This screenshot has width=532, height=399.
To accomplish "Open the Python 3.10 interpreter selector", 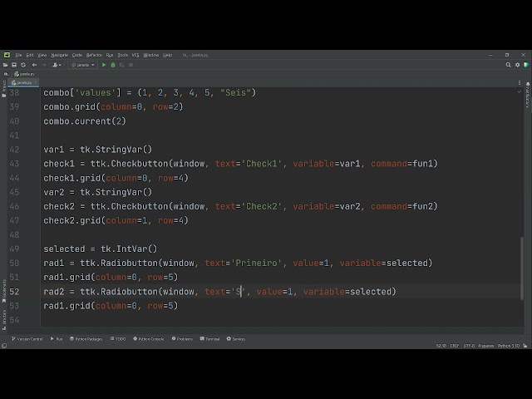I will pyautogui.click(x=509, y=346).
